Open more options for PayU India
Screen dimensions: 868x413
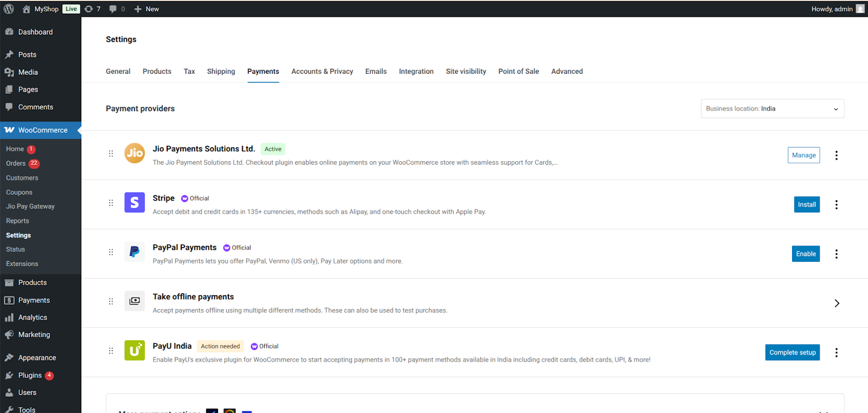tap(837, 353)
